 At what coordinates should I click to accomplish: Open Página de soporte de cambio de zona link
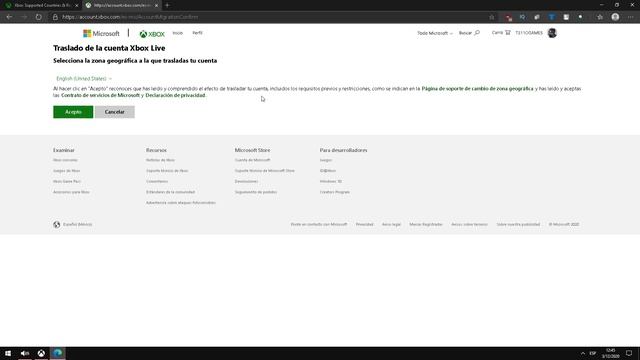click(x=477, y=89)
